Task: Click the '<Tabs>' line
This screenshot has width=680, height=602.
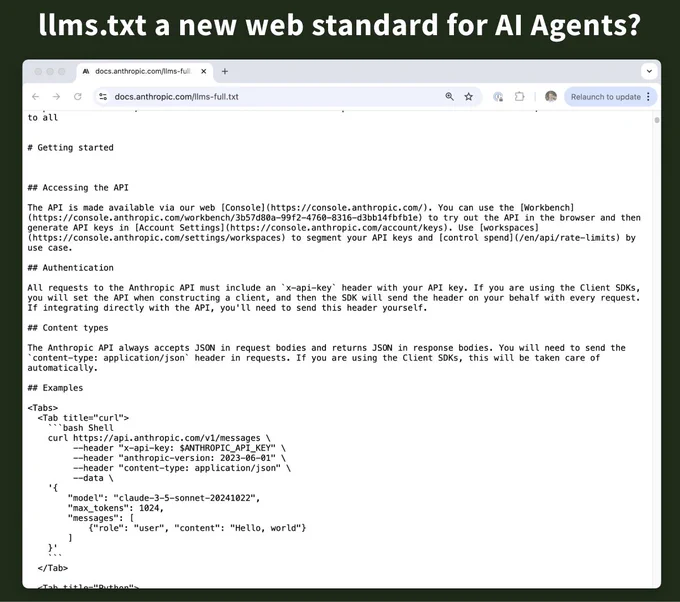Action: (42, 408)
